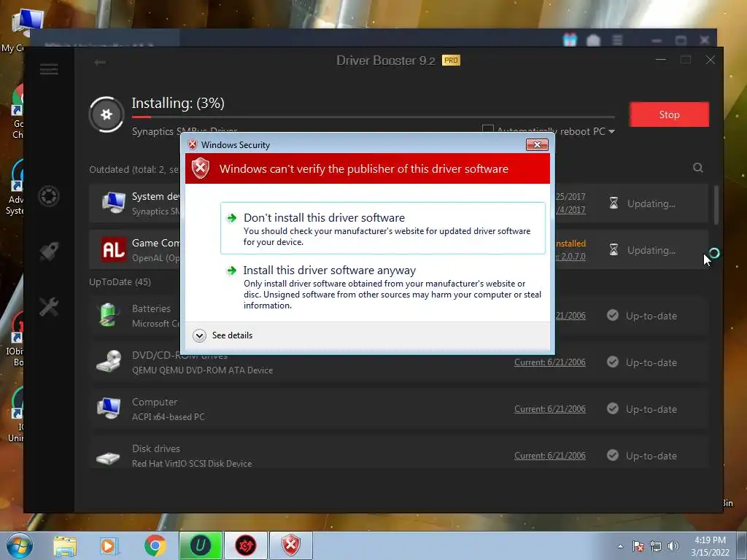Open the Boost rocket section in the sidebar
The image size is (747, 560).
(x=49, y=252)
